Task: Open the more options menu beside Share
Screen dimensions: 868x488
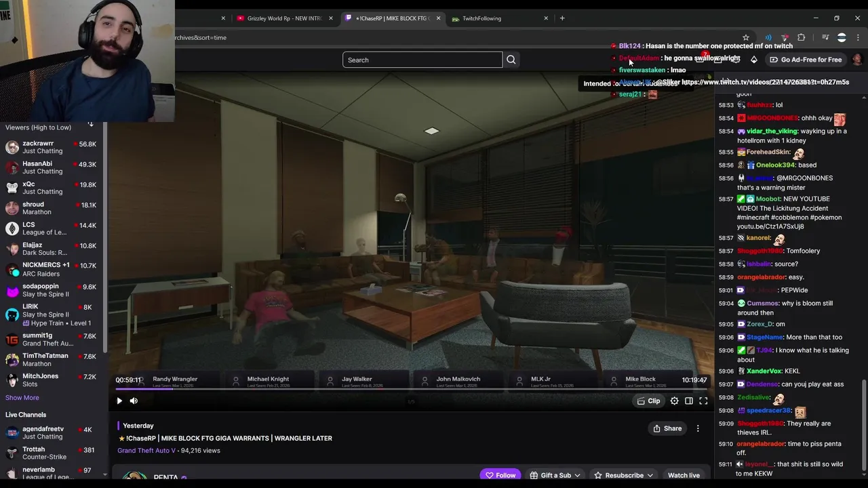Action: tap(698, 428)
